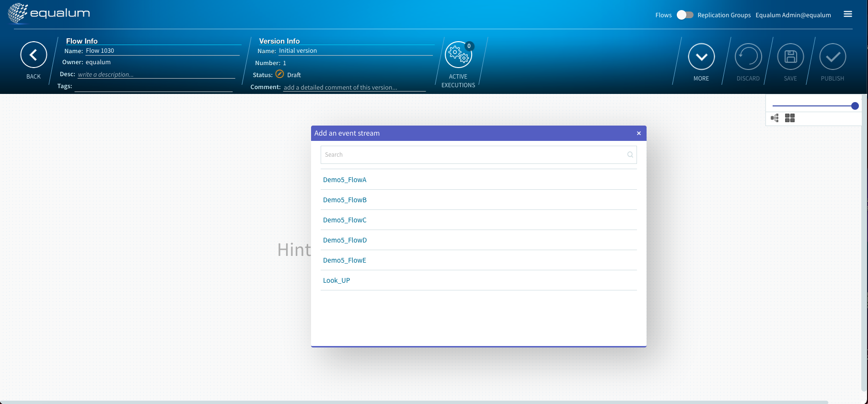Click the flow description field
Screen dimensions: 868x404
click(156, 74)
